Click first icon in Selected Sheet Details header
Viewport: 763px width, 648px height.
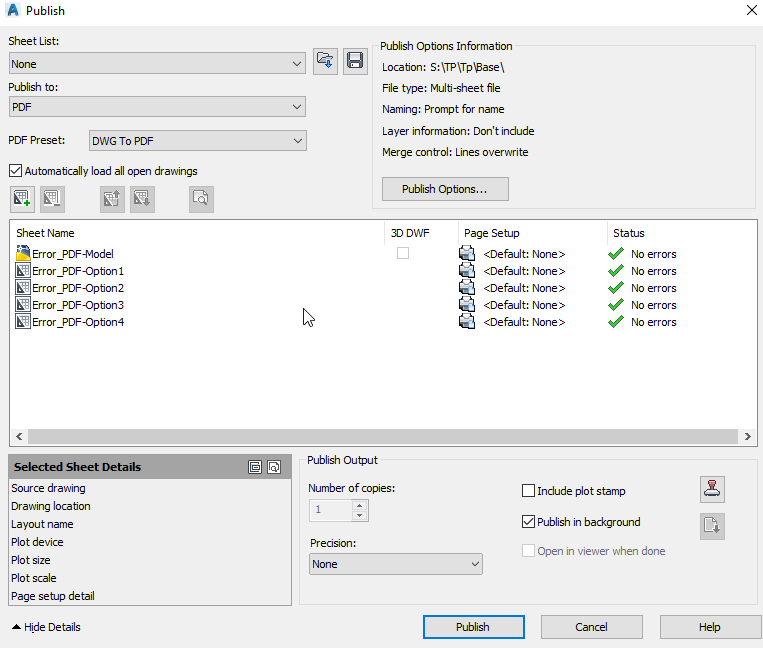point(255,467)
